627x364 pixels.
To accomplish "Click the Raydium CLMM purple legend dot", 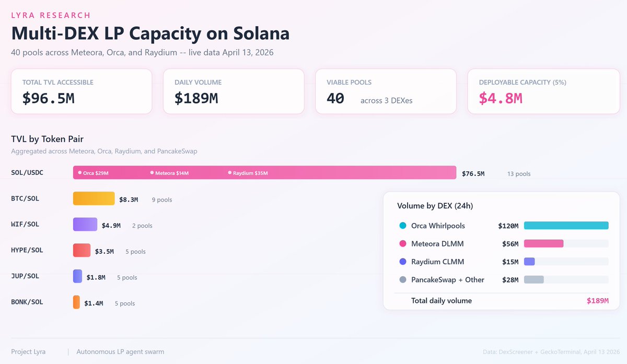I will (403, 262).
